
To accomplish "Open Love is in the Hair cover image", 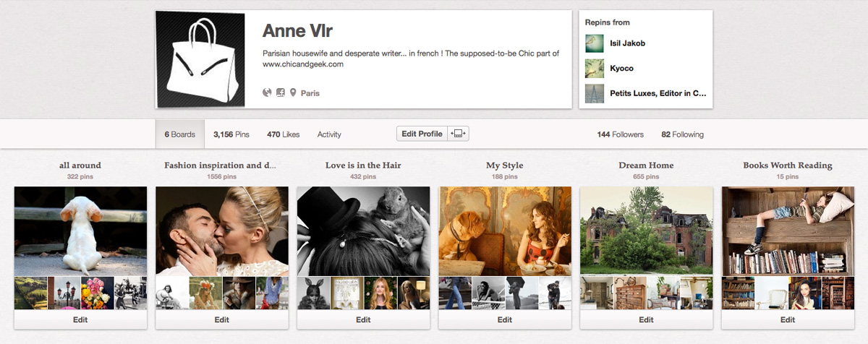I will [x=363, y=230].
